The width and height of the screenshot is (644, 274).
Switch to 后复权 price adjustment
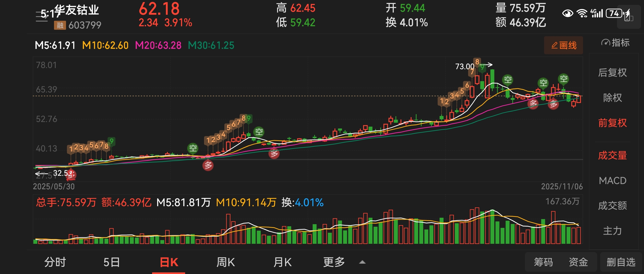(x=612, y=73)
